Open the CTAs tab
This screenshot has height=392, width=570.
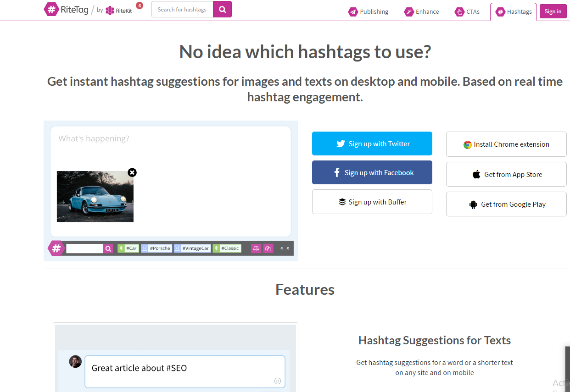pyautogui.click(x=467, y=11)
